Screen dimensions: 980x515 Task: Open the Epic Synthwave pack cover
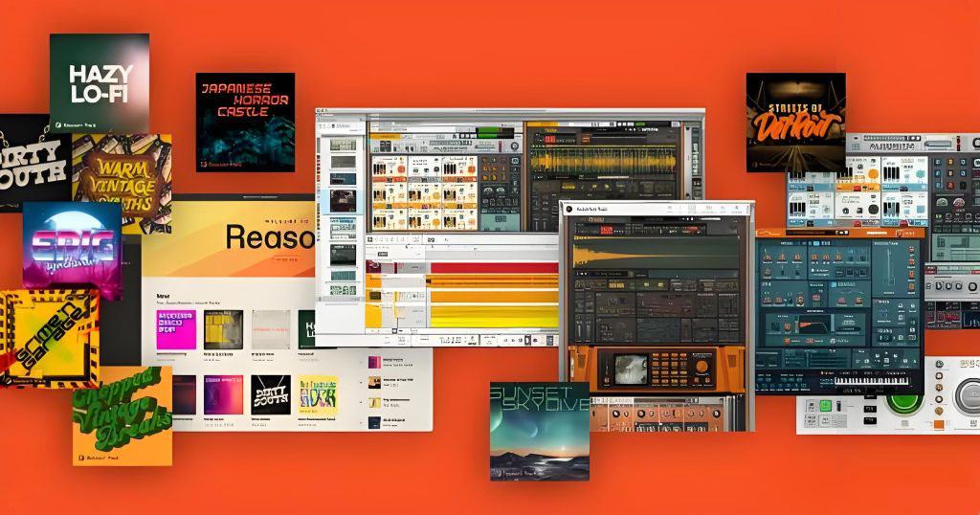(x=72, y=245)
